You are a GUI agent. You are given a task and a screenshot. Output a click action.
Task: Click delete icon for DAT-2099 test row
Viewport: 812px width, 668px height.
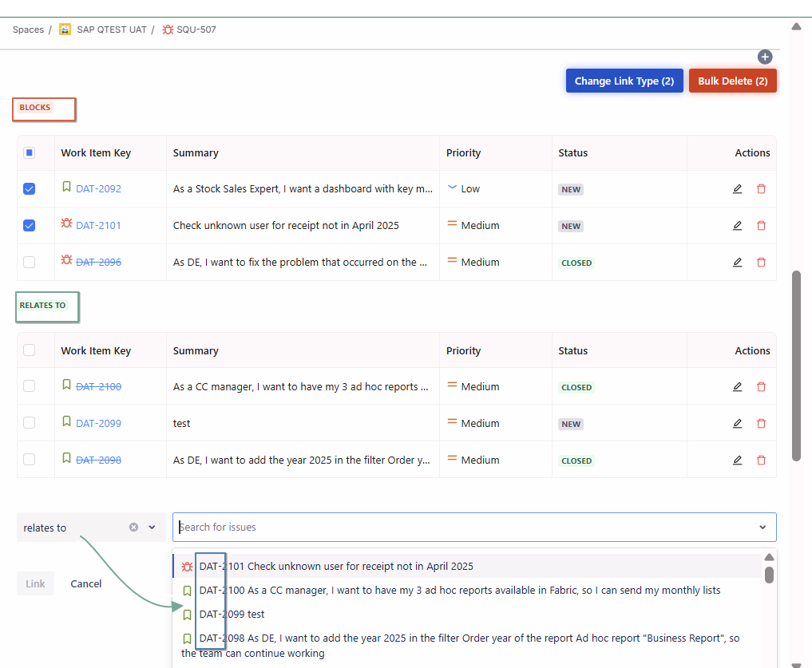pos(761,424)
